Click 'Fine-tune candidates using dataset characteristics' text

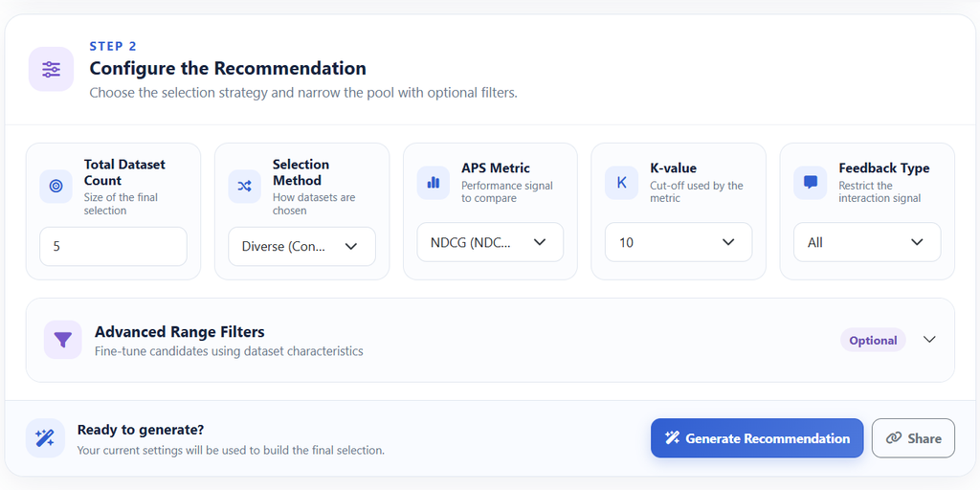(x=229, y=351)
